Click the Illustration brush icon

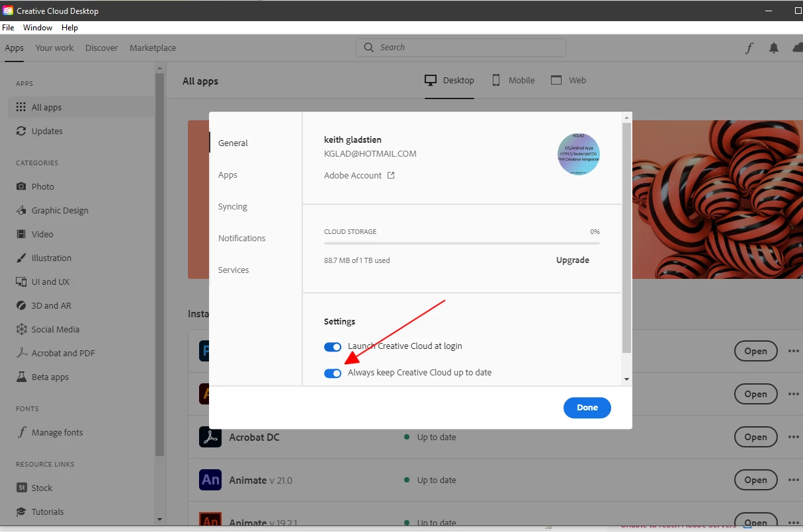(x=21, y=258)
